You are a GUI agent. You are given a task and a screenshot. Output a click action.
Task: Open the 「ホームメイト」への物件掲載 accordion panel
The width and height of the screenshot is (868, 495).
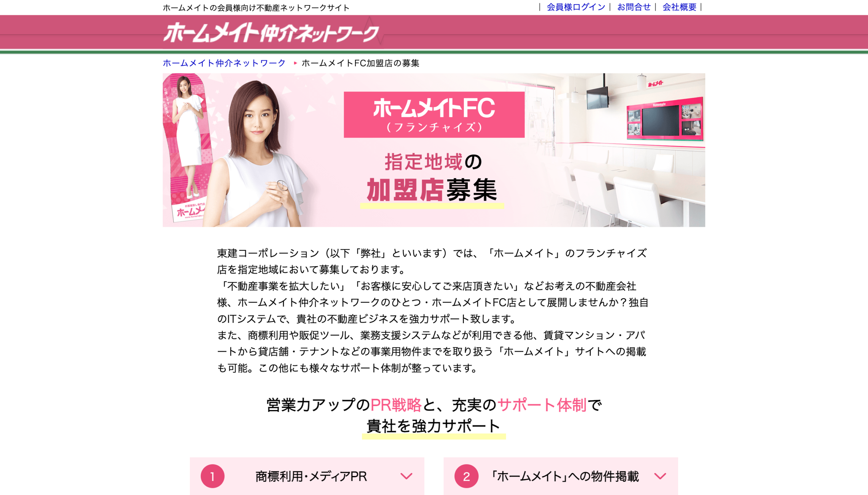coord(561,476)
